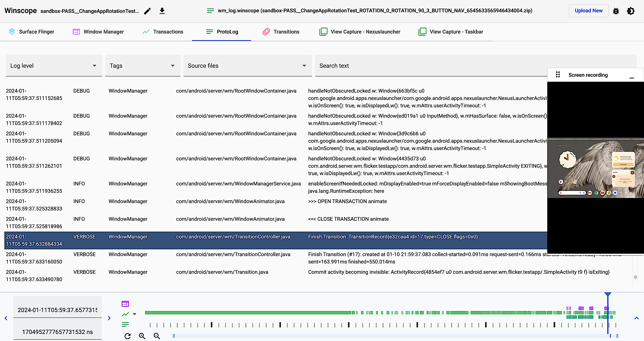This screenshot has height=341, width=644.
Task: Click the timeline navigation left arrow
Action: click(x=6, y=318)
